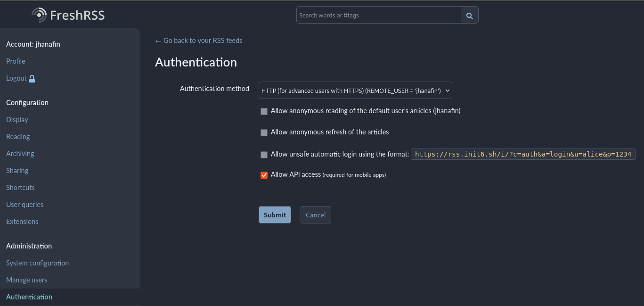Click the FreshRSS logo icon
This screenshot has width=644, height=306.
(39, 14)
